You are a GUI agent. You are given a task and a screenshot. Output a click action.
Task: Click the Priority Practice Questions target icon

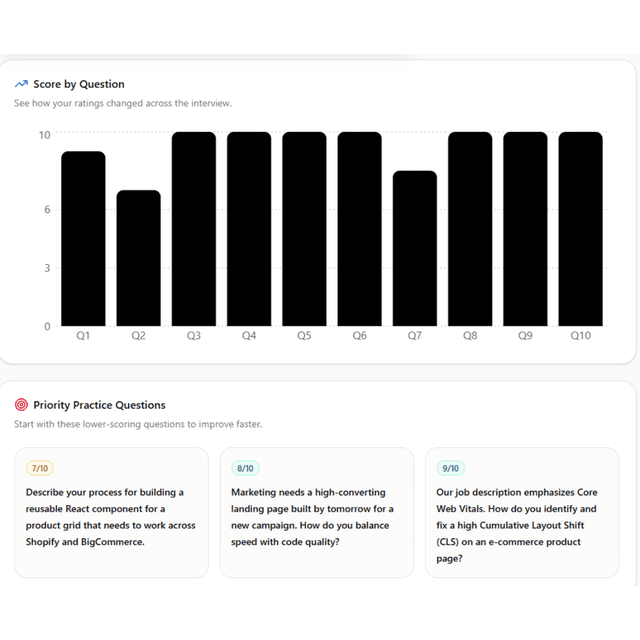click(x=21, y=405)
